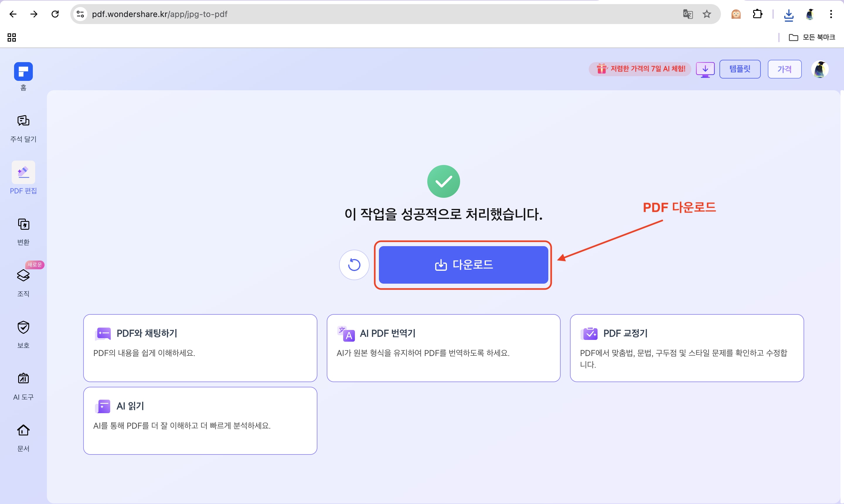
Task: Open the 조직 organize tool
Action: tap(23, 282)
